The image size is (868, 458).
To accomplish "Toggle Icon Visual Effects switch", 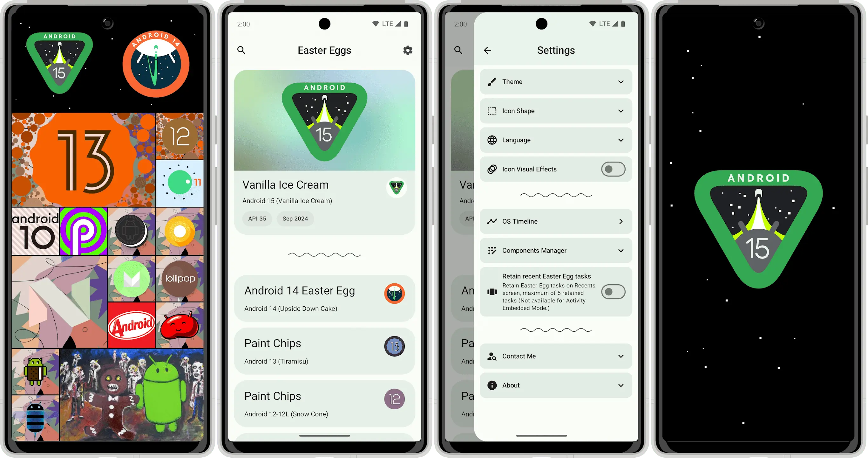I will click(x=612, y=169).
